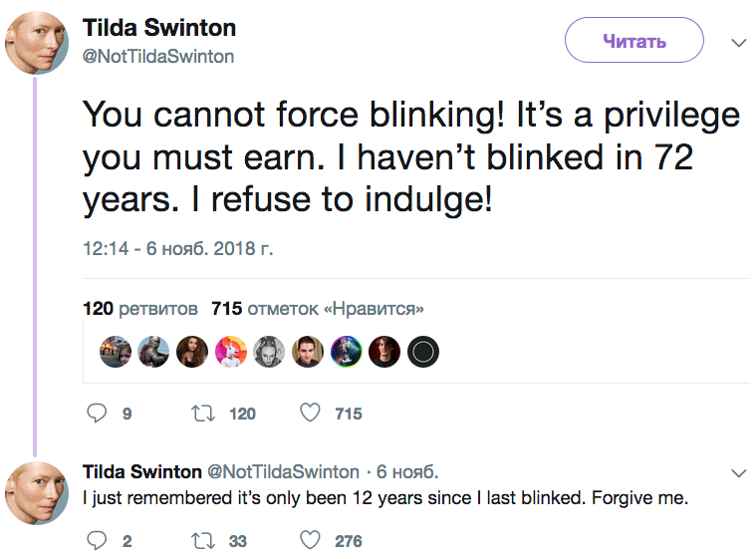View the list of 120 ретвитов
The image size is (756, 559).
pos(140,308)
